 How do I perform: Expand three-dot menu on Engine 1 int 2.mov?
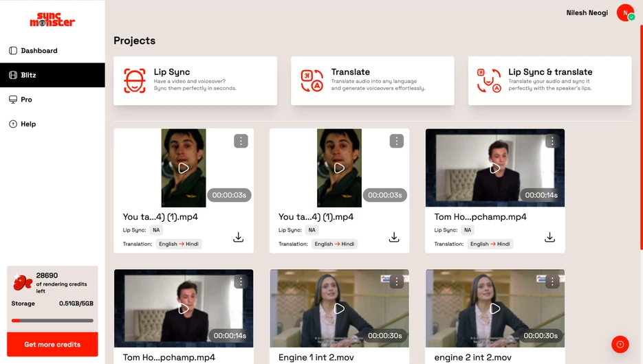397,282
